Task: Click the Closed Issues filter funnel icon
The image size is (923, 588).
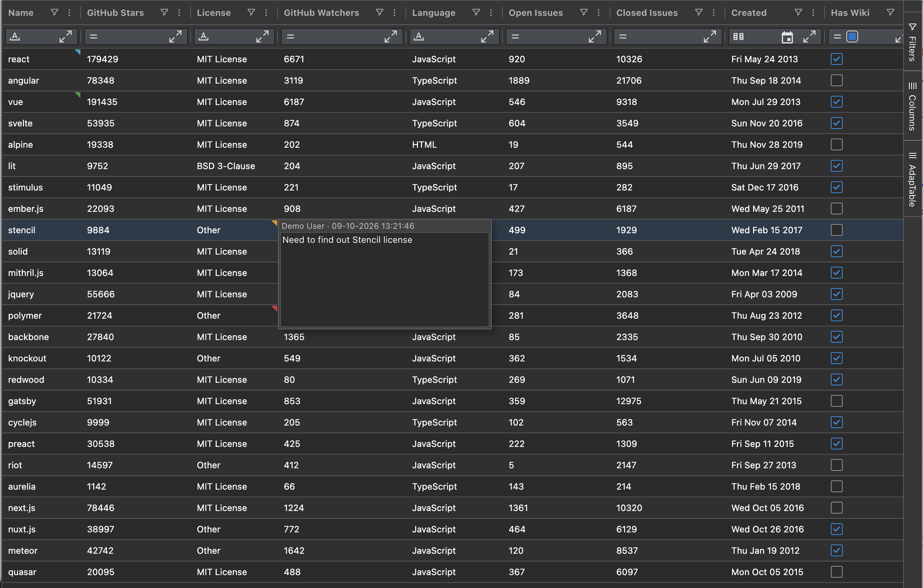Action: pos(699,13)
